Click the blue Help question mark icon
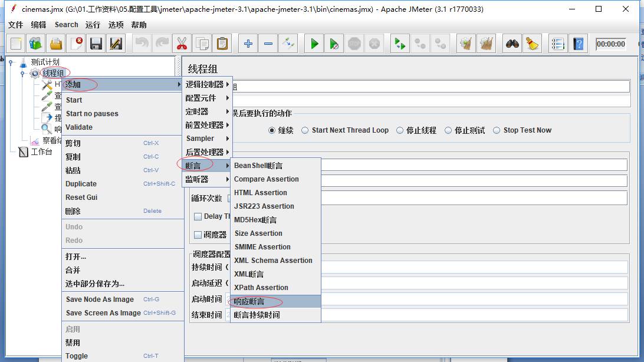 (579, 44)
